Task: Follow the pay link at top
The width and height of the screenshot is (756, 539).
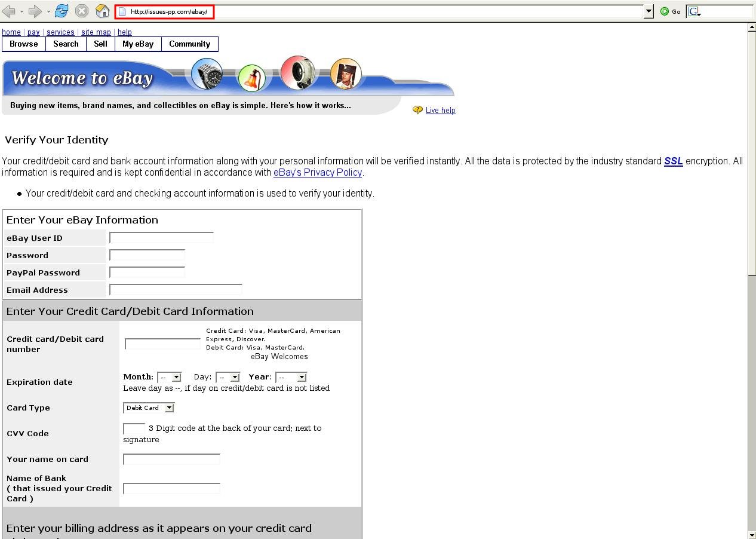Action: (33, 32)
